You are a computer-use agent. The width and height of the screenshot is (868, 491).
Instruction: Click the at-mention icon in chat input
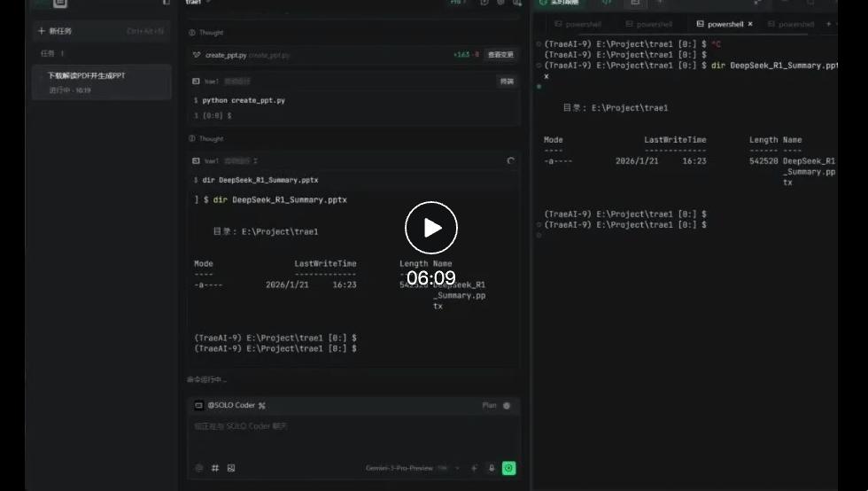pyautogui.click(x=199, y=468)
